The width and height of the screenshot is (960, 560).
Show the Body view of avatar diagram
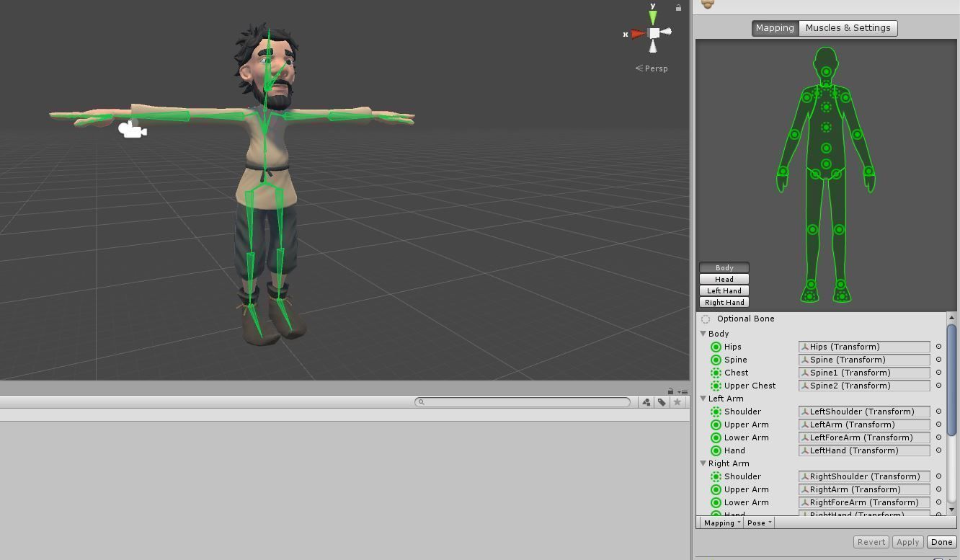point(724,267)
